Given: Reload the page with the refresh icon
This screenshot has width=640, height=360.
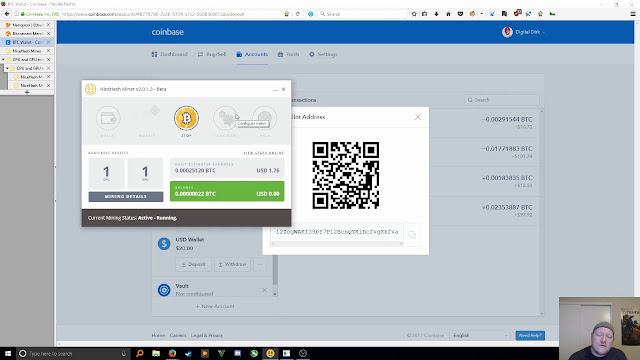Looking at the screenshot, I should click(x=298, y=14).
